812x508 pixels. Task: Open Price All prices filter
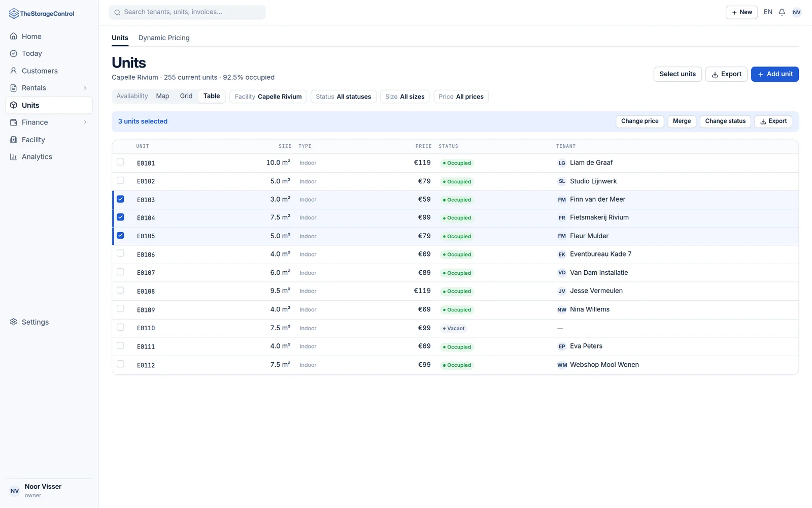[461, 97]
